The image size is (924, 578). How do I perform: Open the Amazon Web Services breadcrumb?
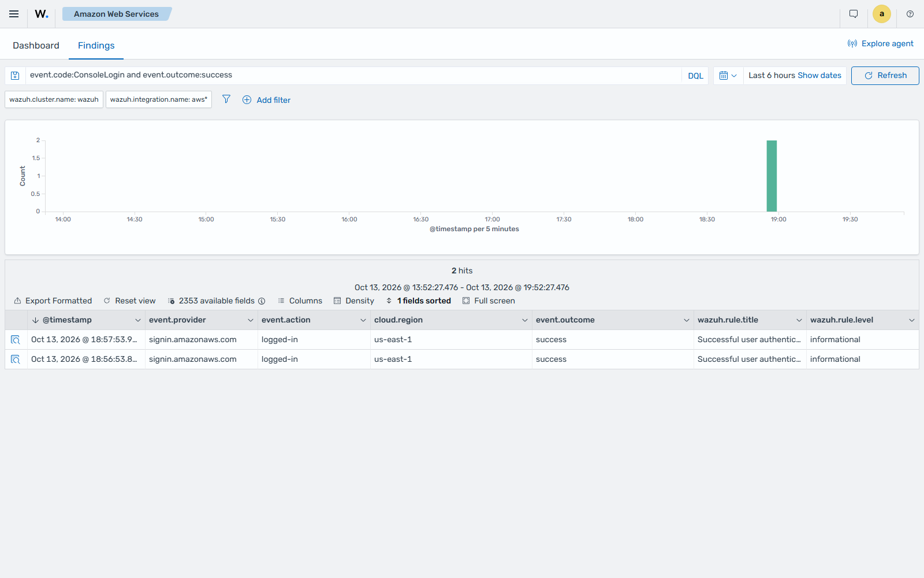[116, 14]
